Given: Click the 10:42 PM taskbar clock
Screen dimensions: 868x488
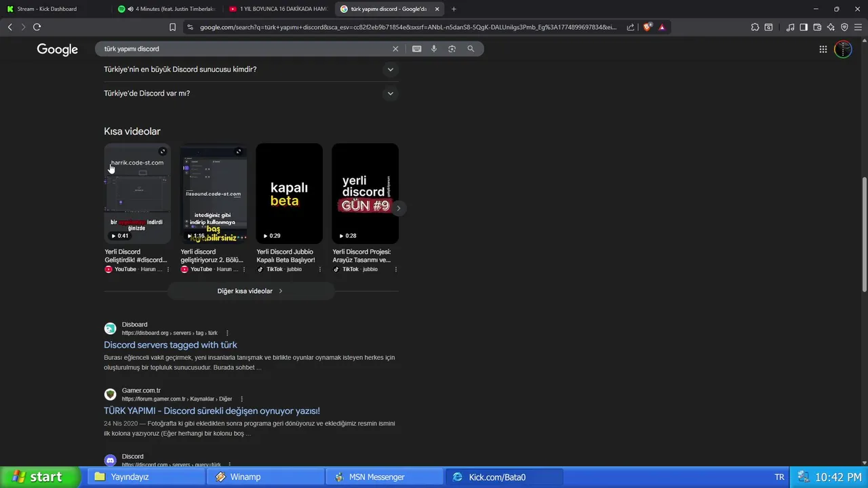Looking at the screenshot, I should 838,477.
